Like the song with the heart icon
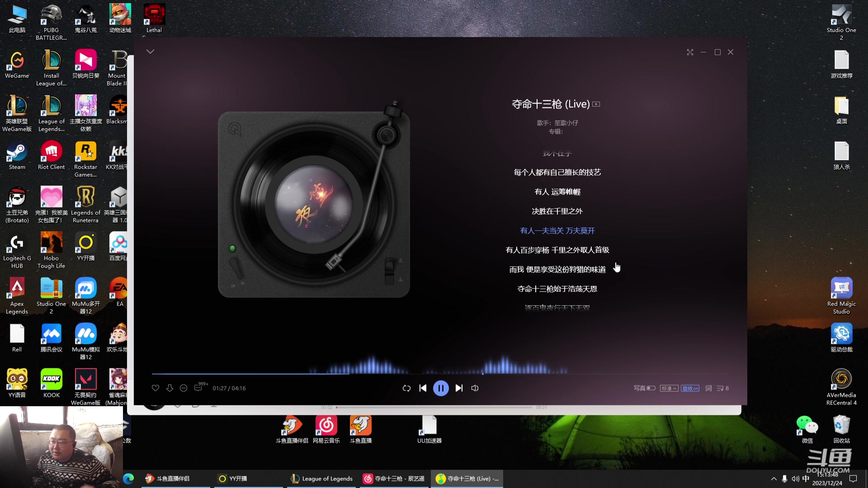The width and height of the screenshot is (868, 488). point(156,388)
